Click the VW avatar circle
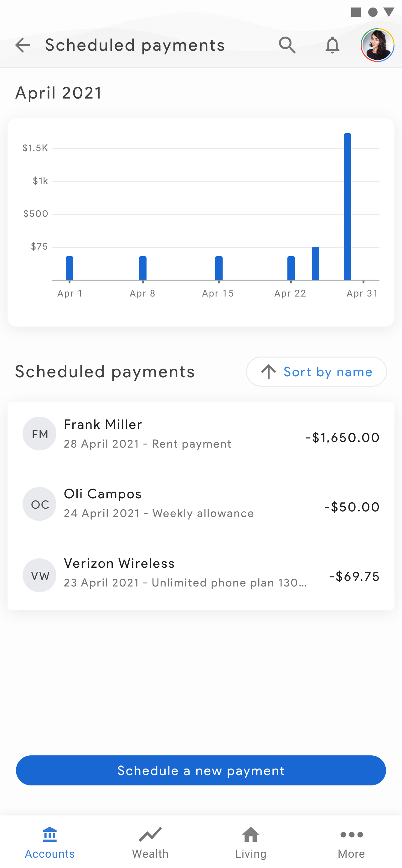The image size is (402, 868). [39, 575]
